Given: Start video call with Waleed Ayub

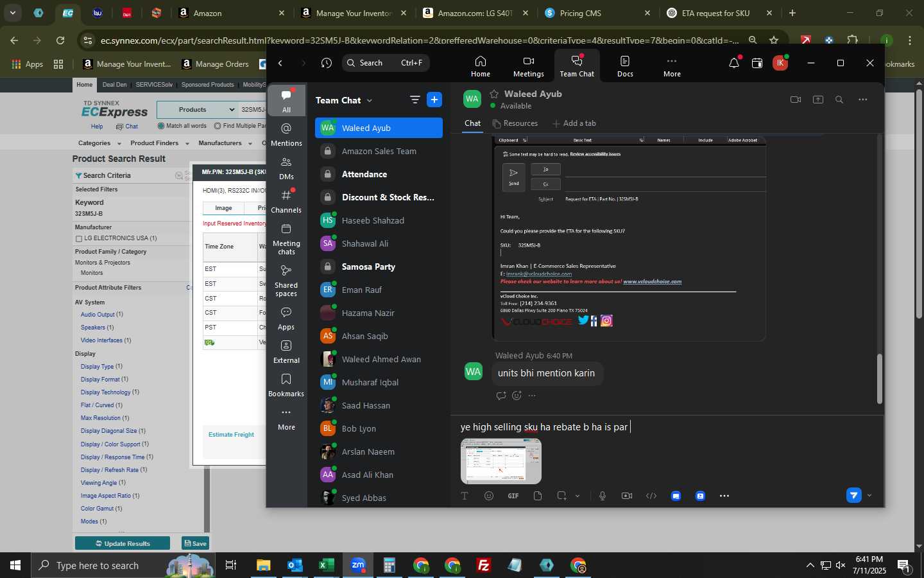Looking at the screenshot, I should click(x=796, y=100).
